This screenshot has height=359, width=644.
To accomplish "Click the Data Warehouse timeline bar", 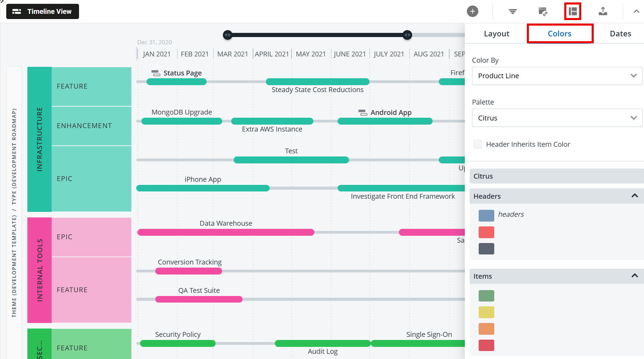I will click(x=226, y=232).
